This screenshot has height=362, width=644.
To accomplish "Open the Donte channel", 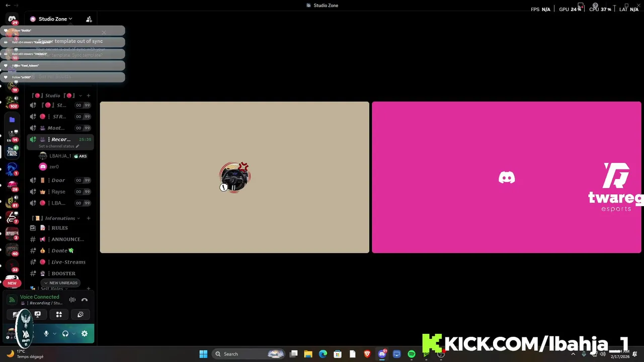I will pyautogui.click(x=60, y=250).
